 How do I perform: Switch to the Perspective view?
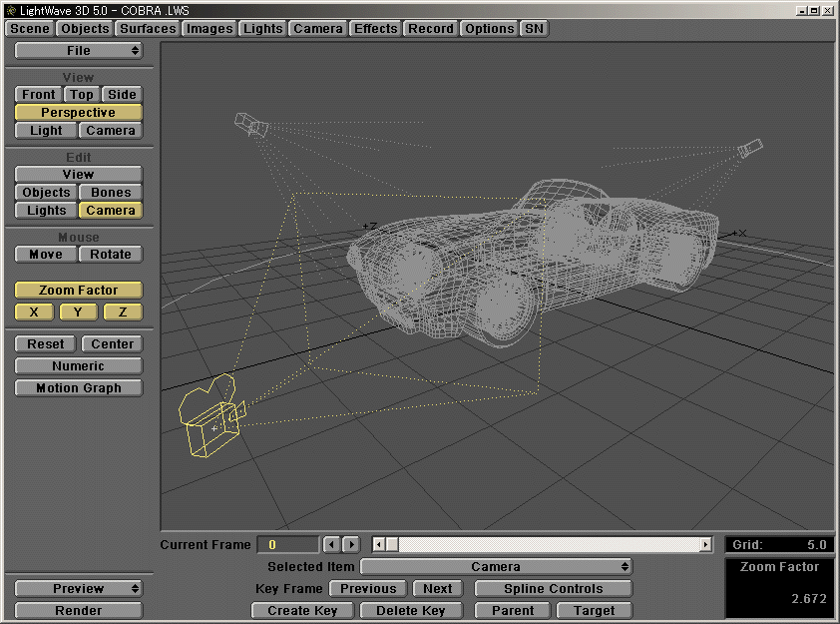click(x=78, y=112)
